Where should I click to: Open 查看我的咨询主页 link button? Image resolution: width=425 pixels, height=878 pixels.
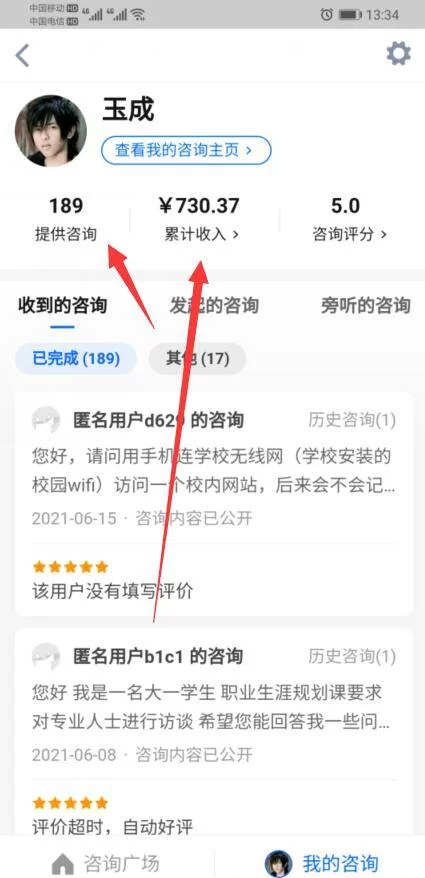[x=186, y=150]
